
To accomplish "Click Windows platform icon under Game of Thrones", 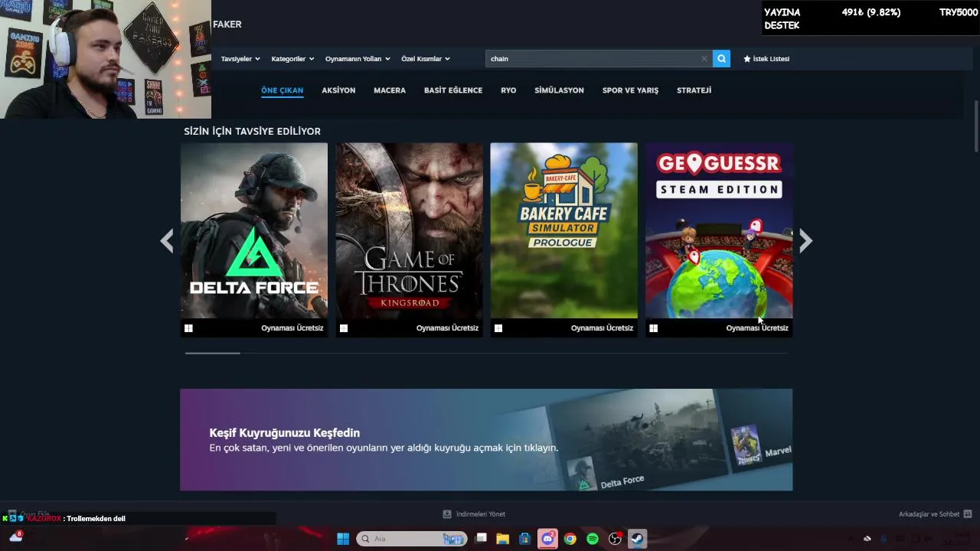I will point(344,328).
